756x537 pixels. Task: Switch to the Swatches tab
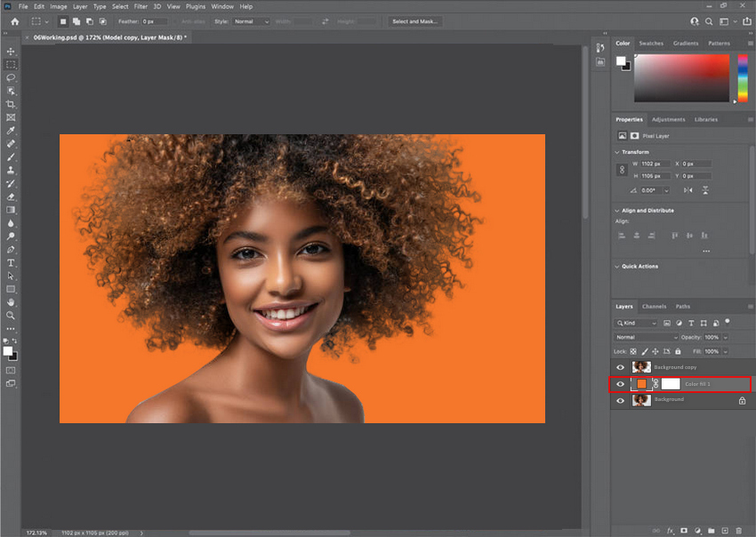(x=651, y=44)
